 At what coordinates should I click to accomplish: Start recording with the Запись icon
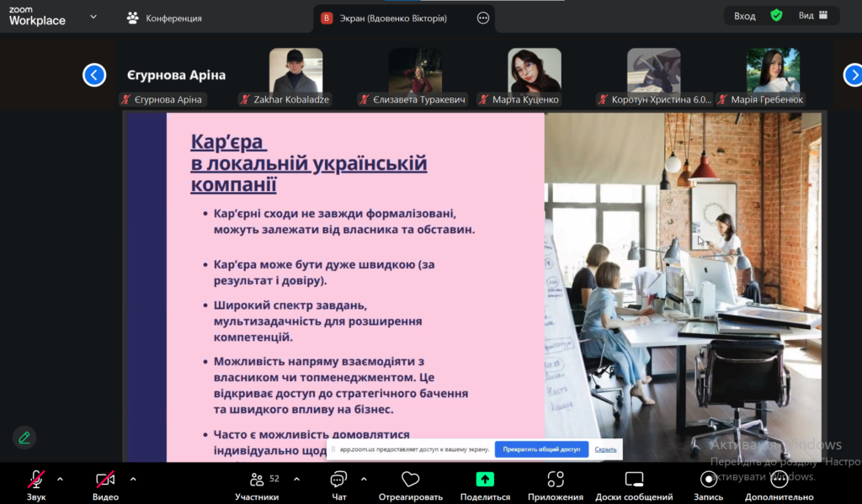coord(709,480)
